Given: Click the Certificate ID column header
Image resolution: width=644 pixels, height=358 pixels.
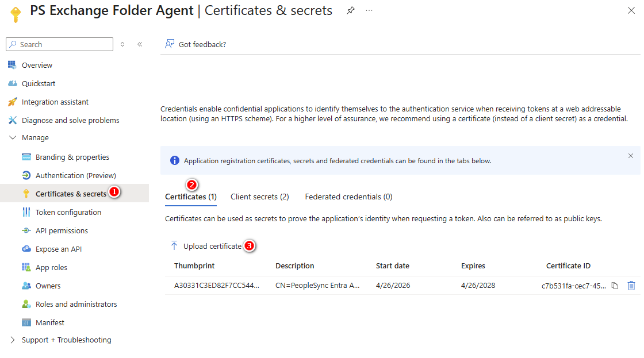Looking at the screenshot, I should pos(569,266).
